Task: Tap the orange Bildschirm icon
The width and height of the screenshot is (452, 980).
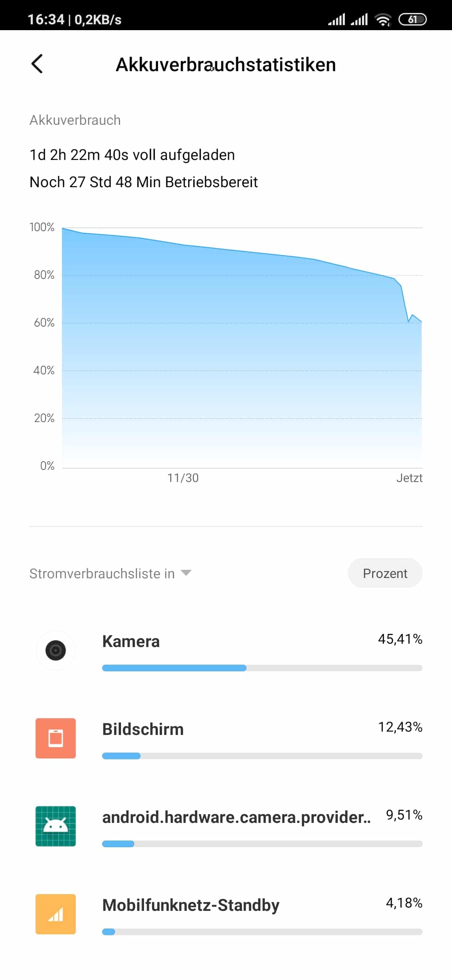Action: (x=56, y=738)
